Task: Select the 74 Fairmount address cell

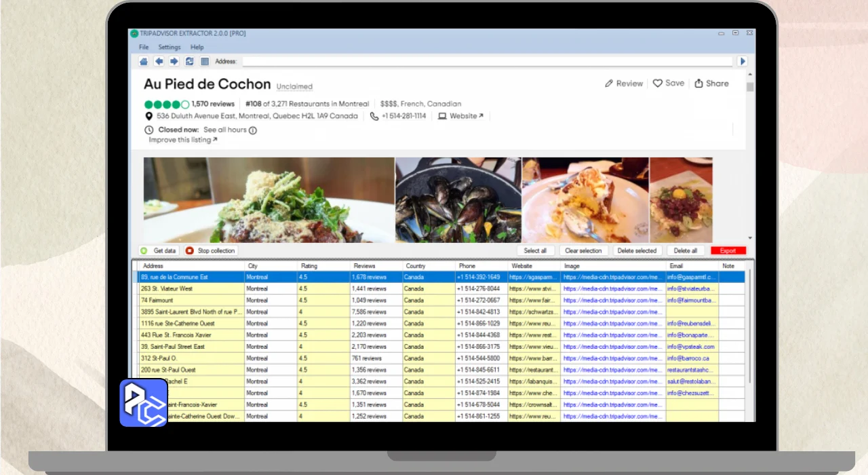Action: click(192, 300)
